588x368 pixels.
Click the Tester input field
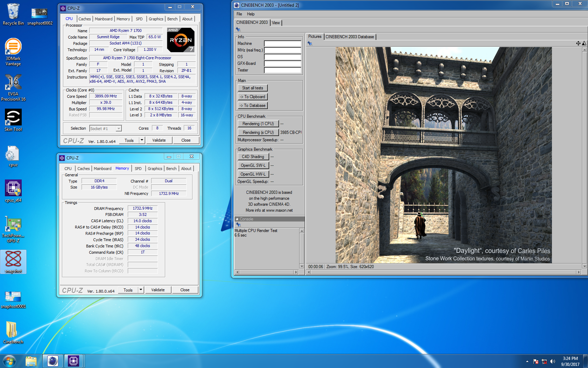coord(282,70)
